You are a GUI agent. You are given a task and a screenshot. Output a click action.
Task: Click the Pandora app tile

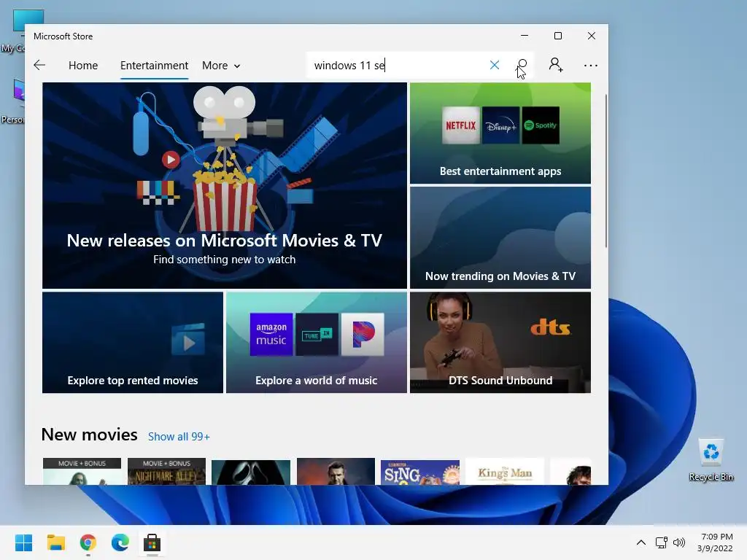363,334
